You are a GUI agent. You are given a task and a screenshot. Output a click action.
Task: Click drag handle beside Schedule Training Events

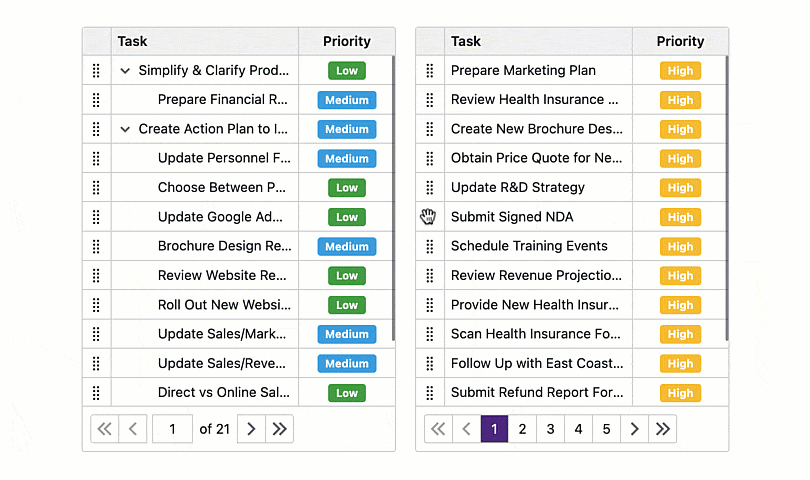[x=430, y=246]
